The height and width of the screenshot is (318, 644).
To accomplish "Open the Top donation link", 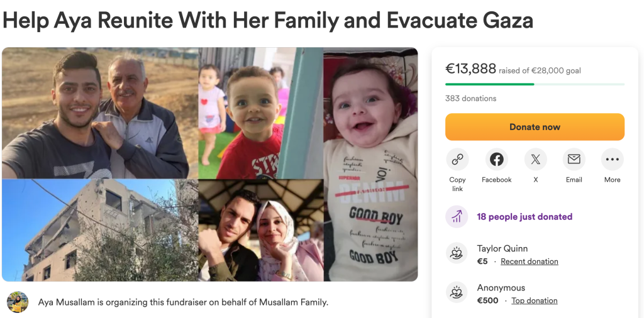I will point(534,301).
